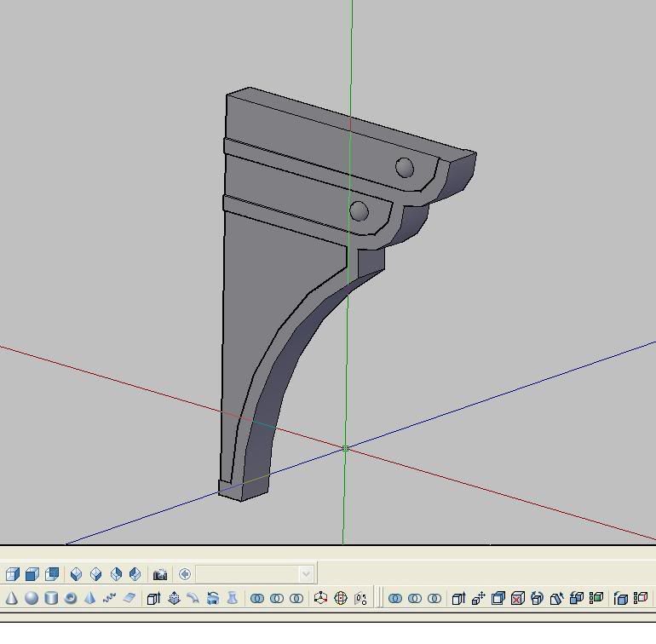Select the Sphere solid tool
This screenshot has height=644, width=656.
(32, 599)
